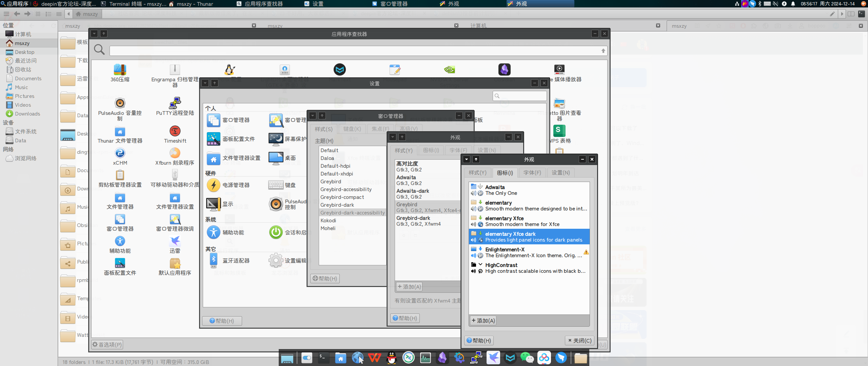Switch to 样式(Y) tab in front 外观 window

tap(477, 172)
